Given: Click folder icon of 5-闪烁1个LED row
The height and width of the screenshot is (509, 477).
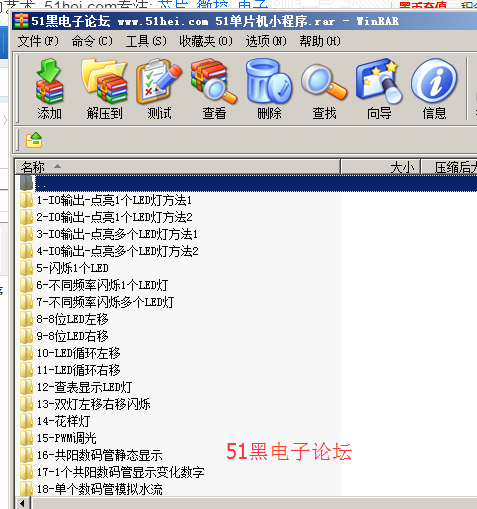Looking at the screenshot, I should pyautogui.click(x=26, y=268).
